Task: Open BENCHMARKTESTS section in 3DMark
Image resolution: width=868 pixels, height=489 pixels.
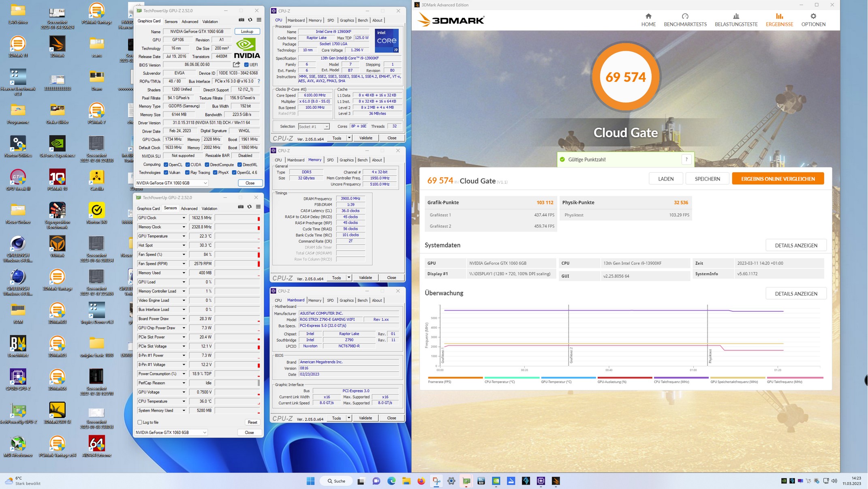Action: click(685, 20)
